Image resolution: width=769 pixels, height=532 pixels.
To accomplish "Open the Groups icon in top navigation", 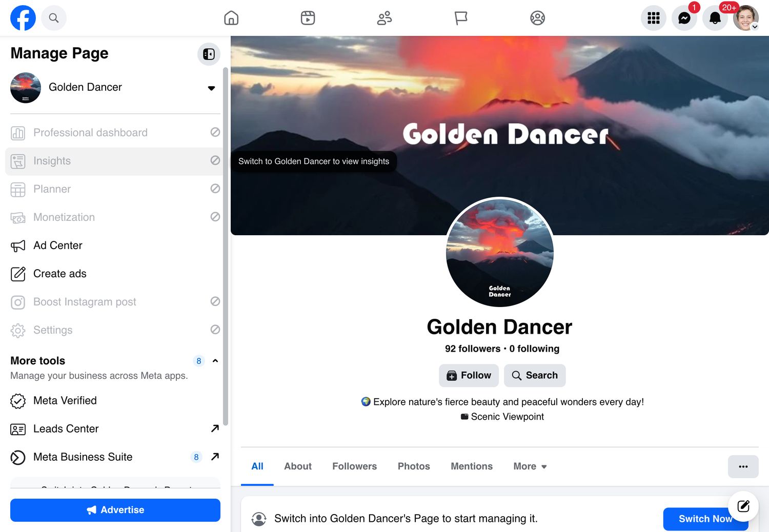I will (x=537, y=18).
